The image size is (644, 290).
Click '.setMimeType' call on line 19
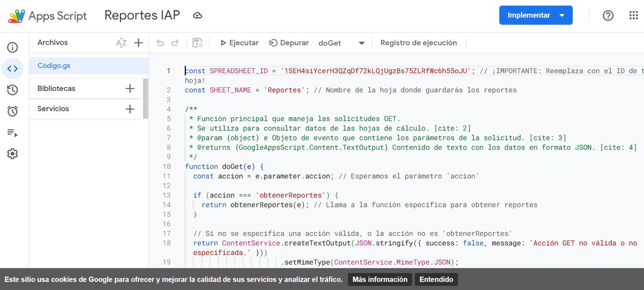click(x=305, y=262)
